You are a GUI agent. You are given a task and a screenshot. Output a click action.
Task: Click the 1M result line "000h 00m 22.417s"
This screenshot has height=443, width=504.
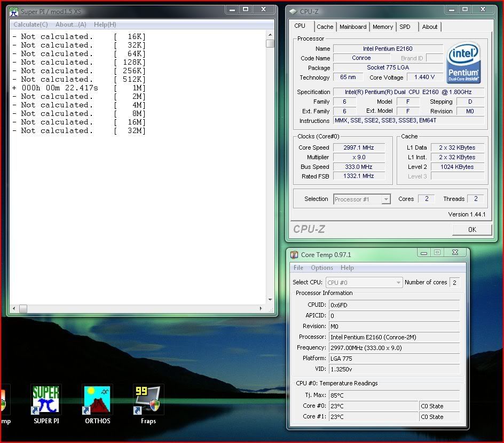coord(60,88)
